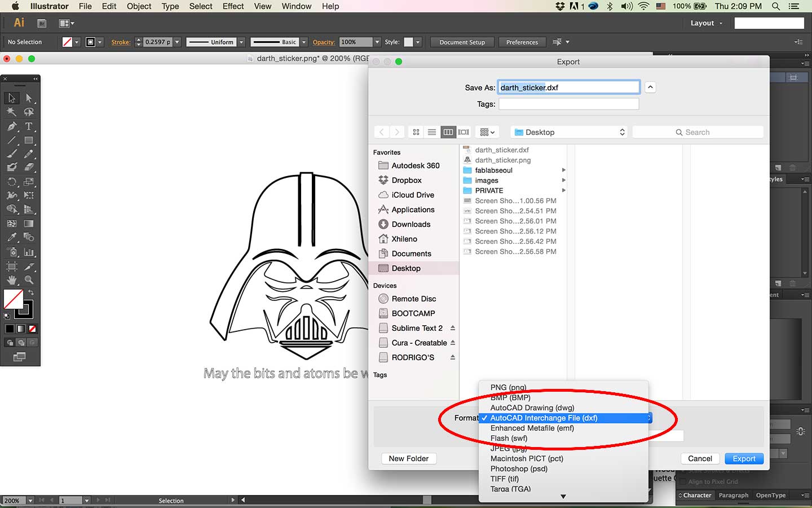Open the Layout workspace dropdown
This screenshot has height=508, width=812.
(x=706, y=23)
